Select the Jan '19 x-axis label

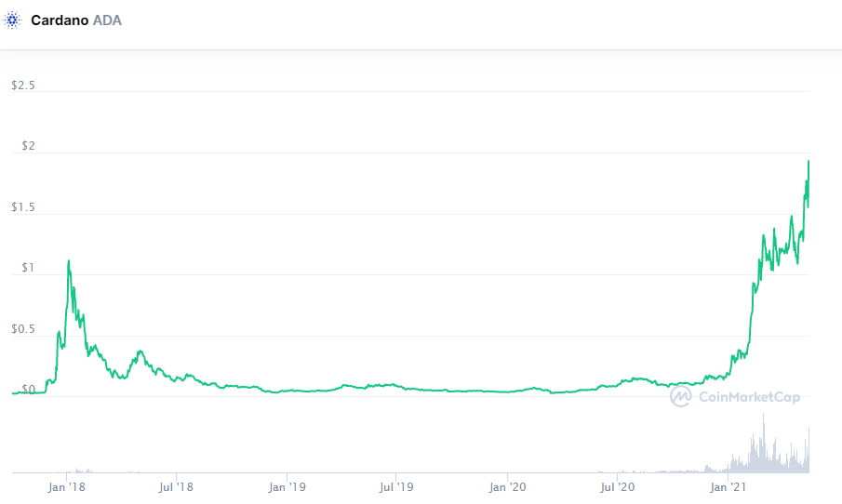(x=287, y=486)
